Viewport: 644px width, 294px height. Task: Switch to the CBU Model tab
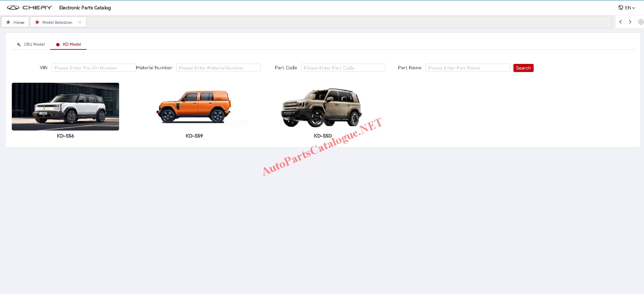point(31,44)
